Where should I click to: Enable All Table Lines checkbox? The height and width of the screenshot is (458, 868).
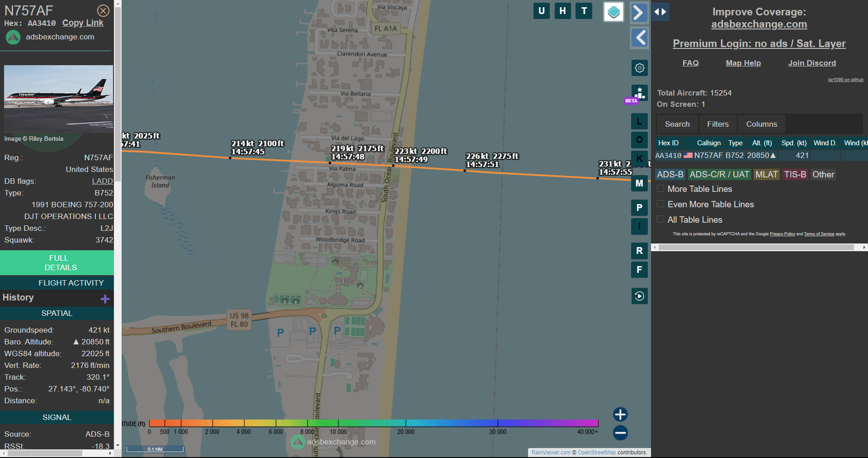tap(660, 219)
